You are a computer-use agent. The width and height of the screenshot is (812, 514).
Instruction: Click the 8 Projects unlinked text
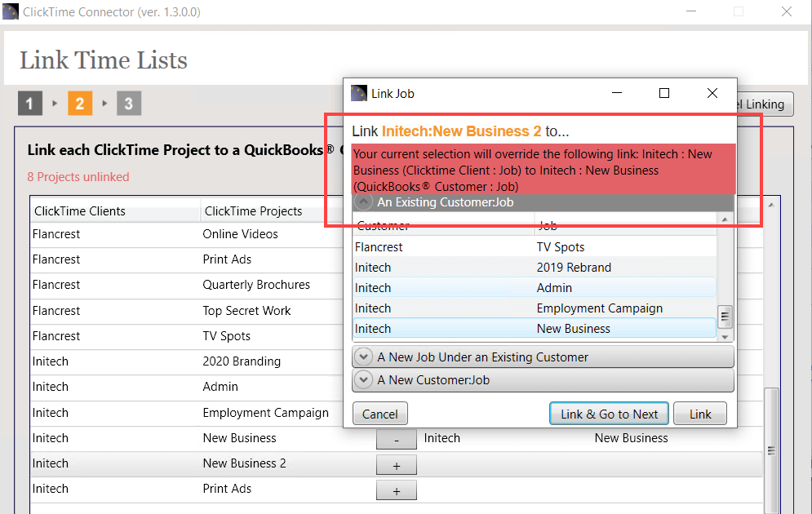[78, 177]
